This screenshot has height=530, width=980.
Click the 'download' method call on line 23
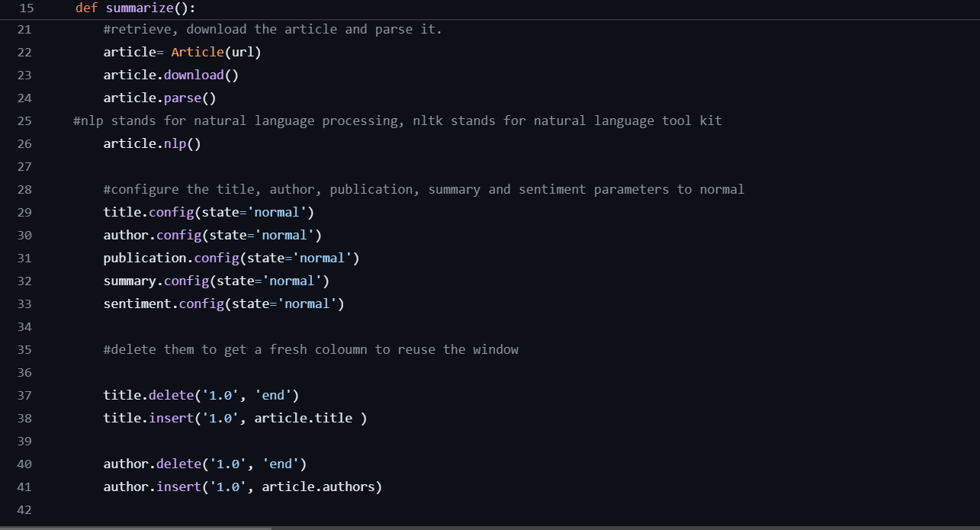point(194,75)
